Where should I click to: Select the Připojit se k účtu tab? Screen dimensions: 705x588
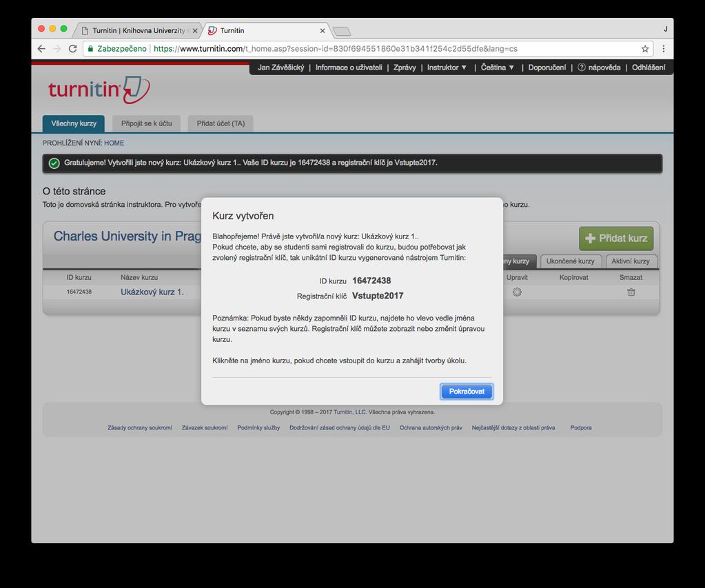(x=146, y=123)
